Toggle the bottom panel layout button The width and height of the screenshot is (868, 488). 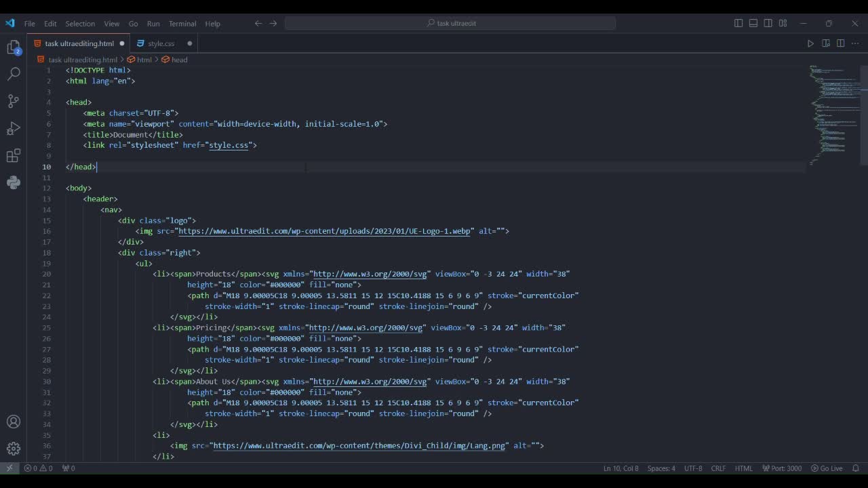753,23
